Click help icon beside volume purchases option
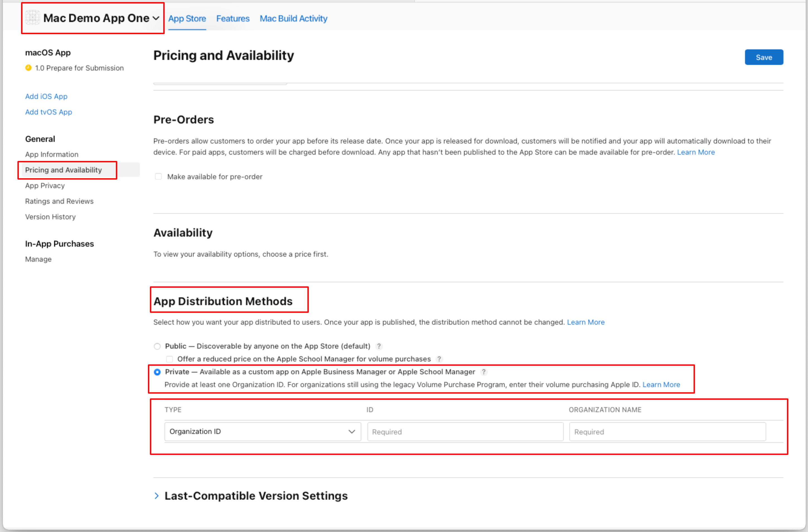 tap(439, 359)
